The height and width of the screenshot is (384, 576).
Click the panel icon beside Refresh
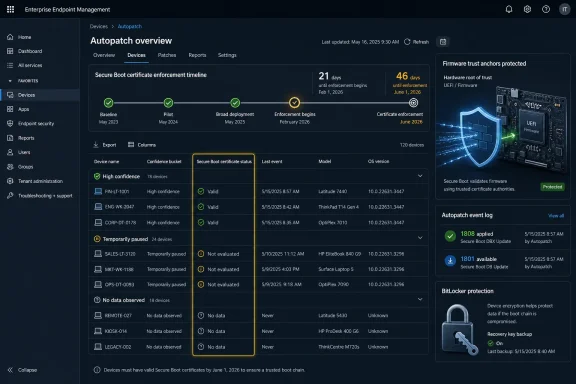point(443,42)
